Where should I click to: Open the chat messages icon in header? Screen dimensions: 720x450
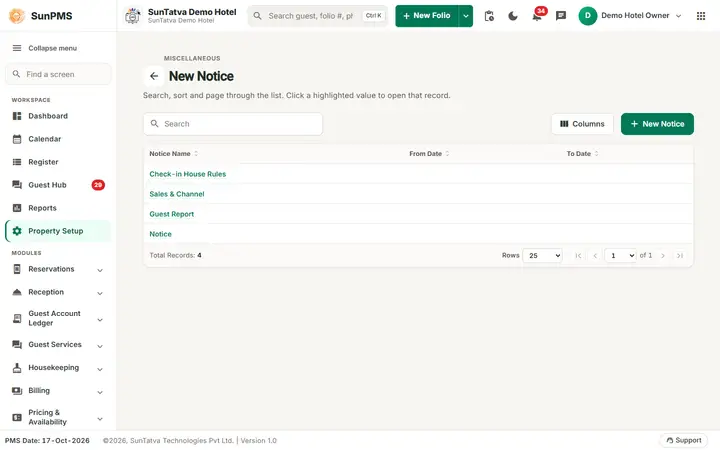point(561,16)
